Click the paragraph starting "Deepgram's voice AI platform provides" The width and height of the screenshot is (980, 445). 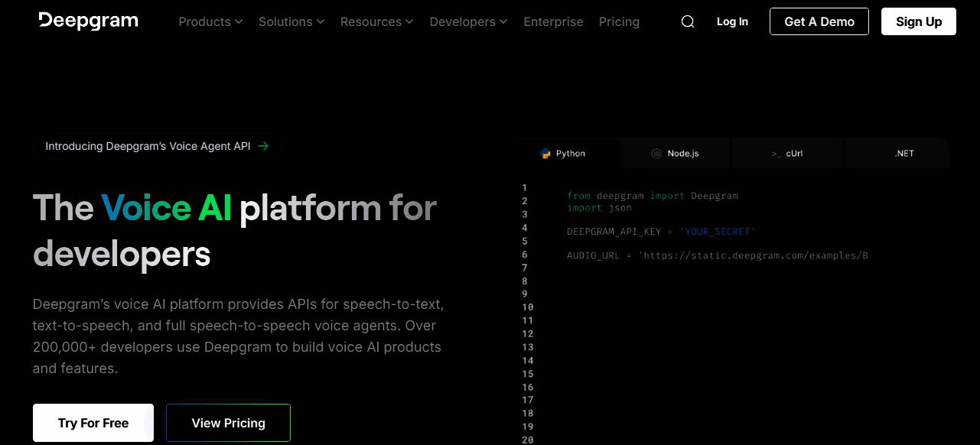(x=238, y=336)
